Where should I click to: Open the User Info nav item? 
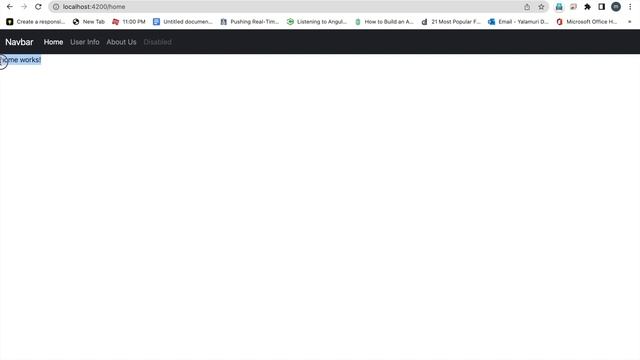(85, 42)
